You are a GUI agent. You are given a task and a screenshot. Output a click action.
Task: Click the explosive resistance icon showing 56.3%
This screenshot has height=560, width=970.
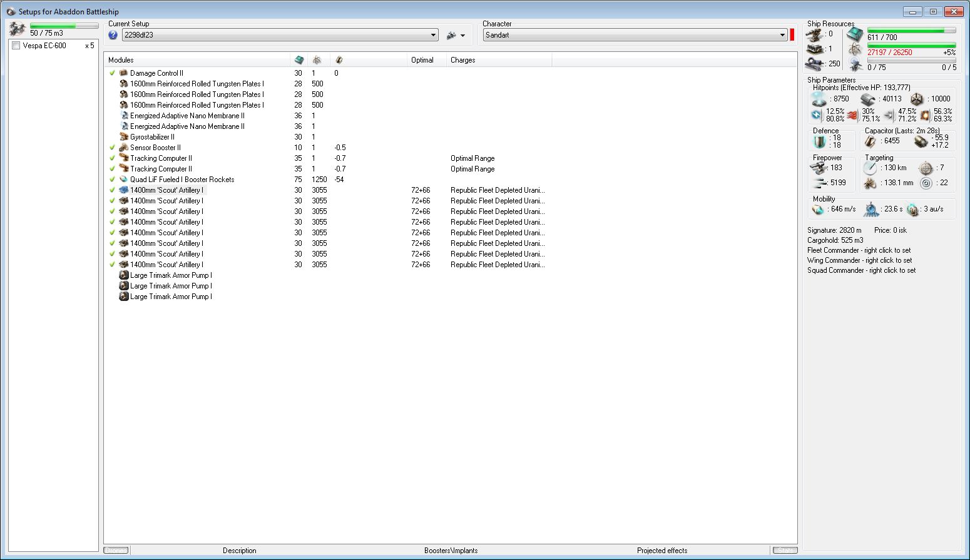pyautogui.click(x=925, y=115)
